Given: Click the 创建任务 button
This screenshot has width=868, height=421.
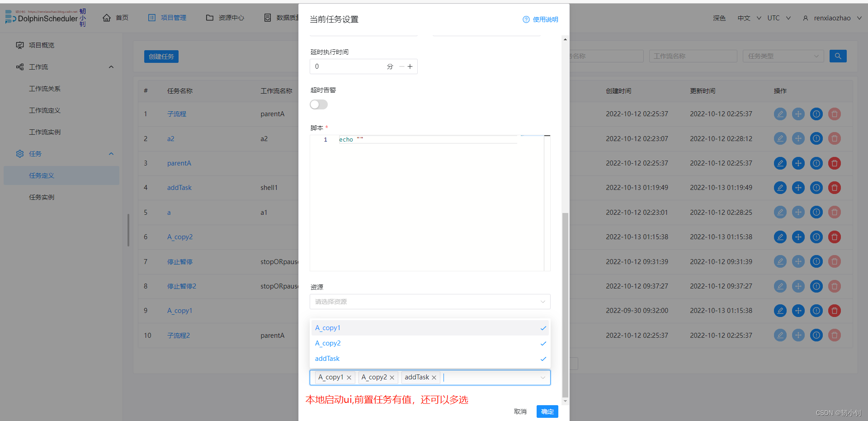Looking at the screenshot, I should tap(161, 57).
